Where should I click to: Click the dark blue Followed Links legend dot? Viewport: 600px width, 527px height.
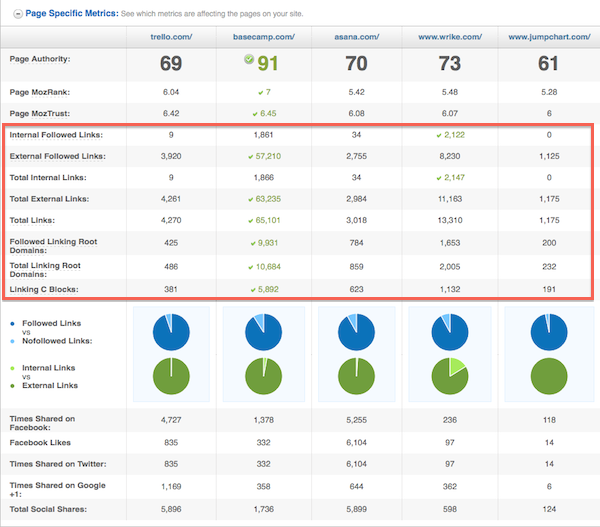[10, 323]
